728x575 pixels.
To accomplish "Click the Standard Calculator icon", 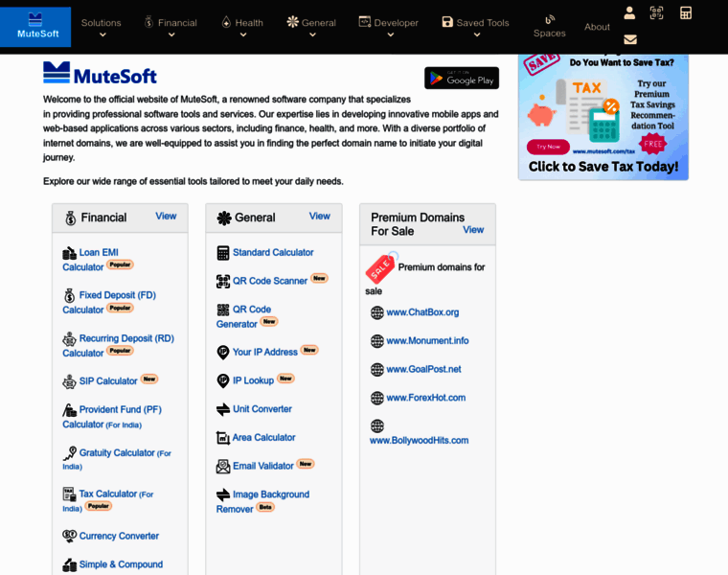I will (223, 253).
